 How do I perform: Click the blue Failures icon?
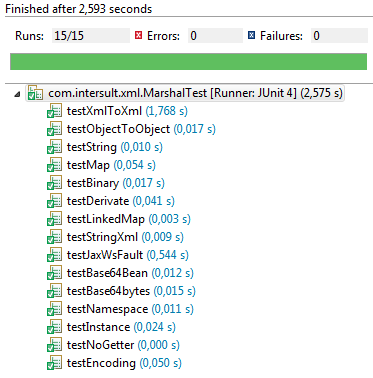[251, 35]
